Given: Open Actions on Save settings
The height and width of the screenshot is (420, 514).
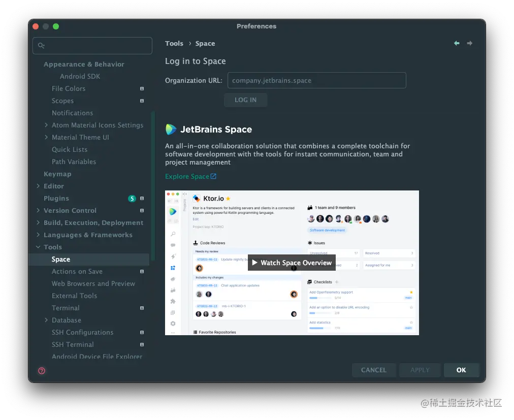Looking at the screenshot, I should click(x=77, y=272).
